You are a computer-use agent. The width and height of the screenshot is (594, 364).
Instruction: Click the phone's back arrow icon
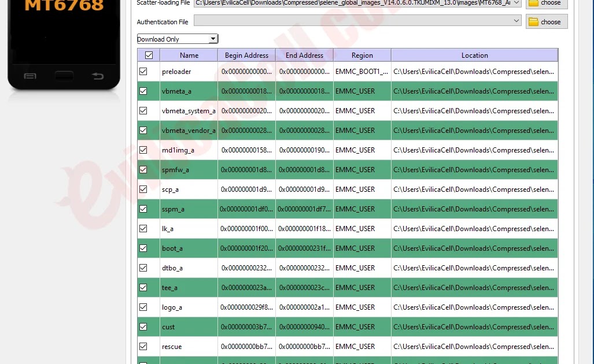(98, 76)
